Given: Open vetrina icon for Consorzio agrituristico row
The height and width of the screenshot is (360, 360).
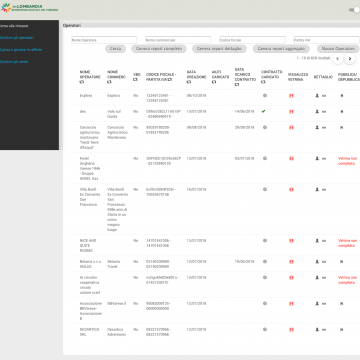Looking at the screenshot, I should (x=291, y=127).
